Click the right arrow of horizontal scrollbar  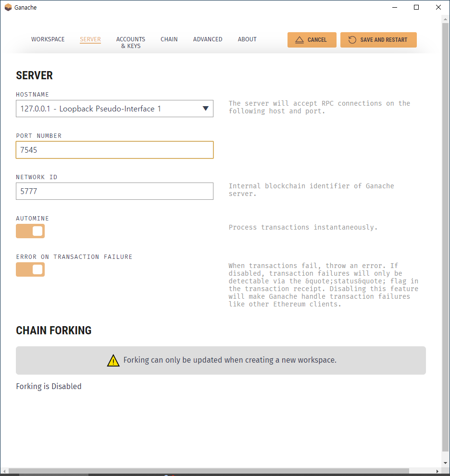437,471
